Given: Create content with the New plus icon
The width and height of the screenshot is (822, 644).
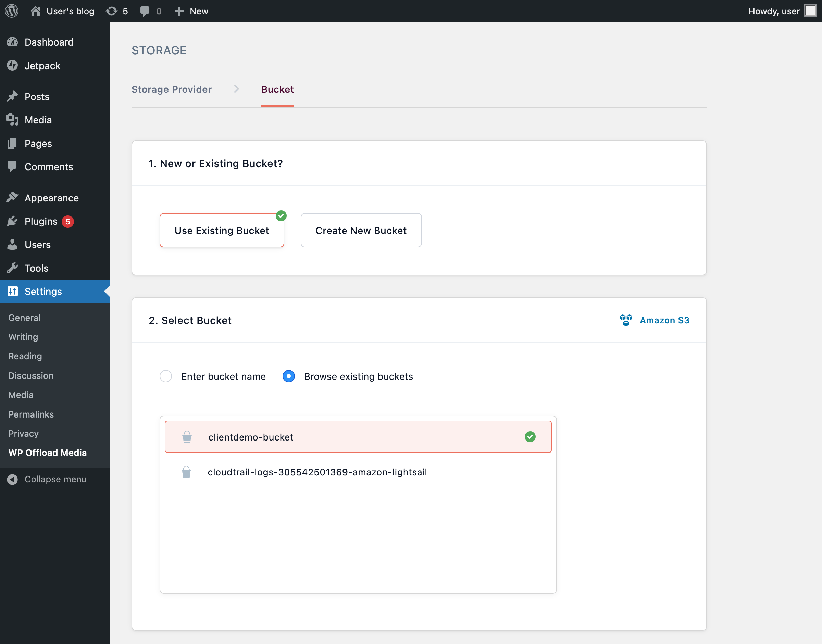Looking at the screenshot, I should pyautogui.click(x=179, y=11).
